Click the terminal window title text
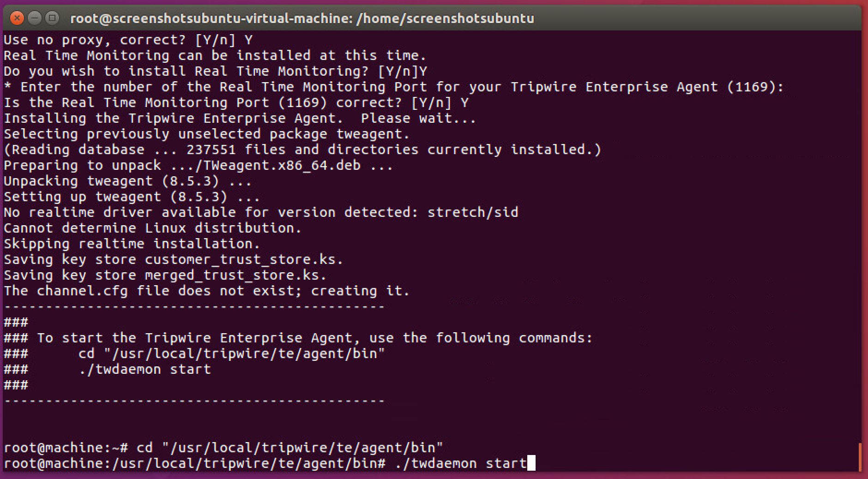868x479 pixels. (302, 18)
